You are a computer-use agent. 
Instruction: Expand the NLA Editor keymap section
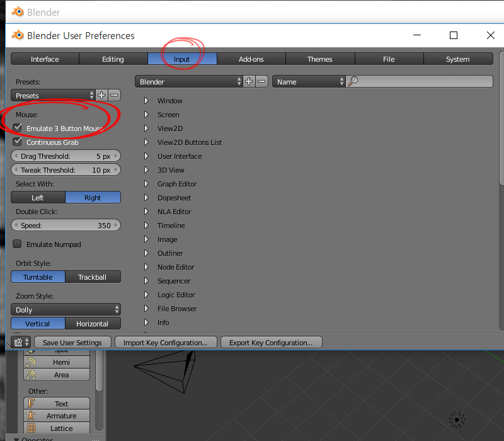(x=146, y=211)
